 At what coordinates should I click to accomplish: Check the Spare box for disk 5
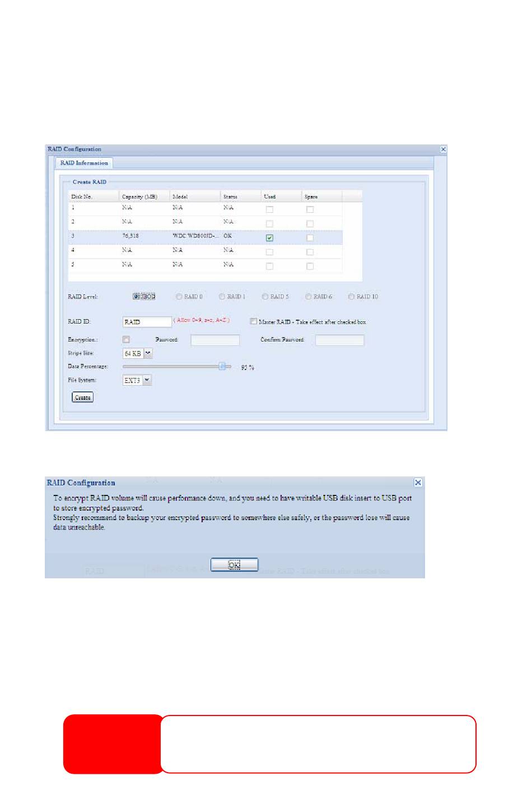point(310,266)
